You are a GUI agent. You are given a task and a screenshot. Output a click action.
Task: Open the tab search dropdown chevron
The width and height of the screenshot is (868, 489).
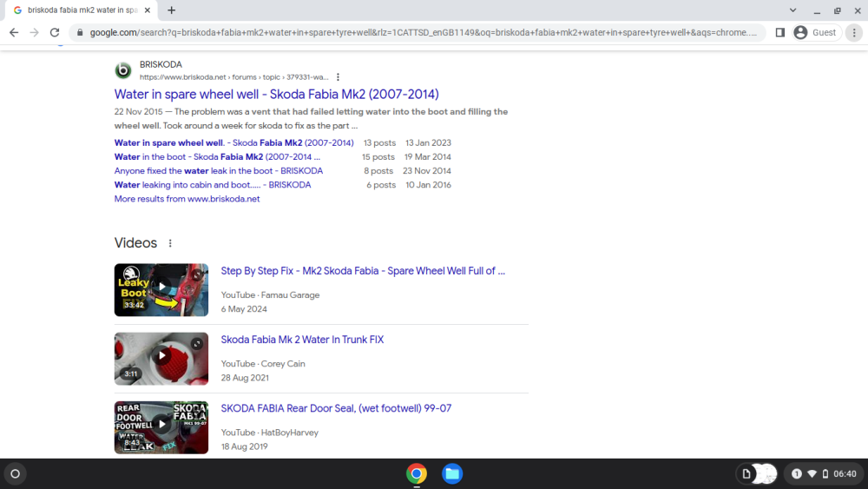792,10
